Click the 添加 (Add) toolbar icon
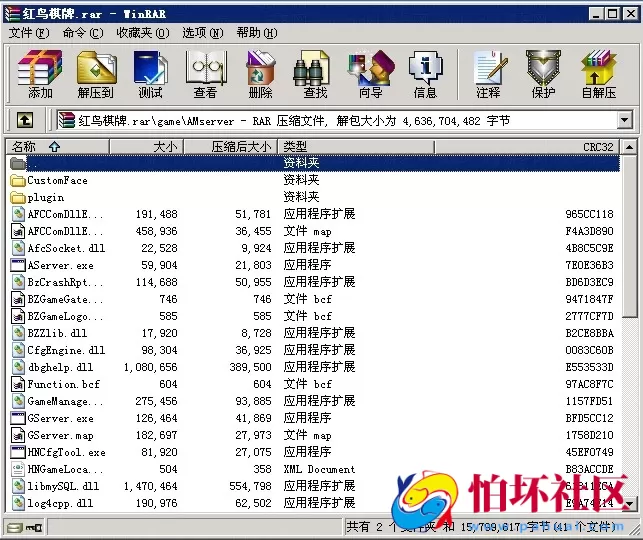This screenshot has width=643, height=540. 40,75
